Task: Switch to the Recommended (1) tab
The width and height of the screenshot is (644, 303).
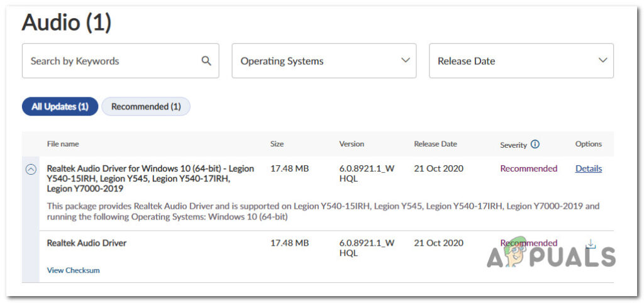Action: point(146,106)
